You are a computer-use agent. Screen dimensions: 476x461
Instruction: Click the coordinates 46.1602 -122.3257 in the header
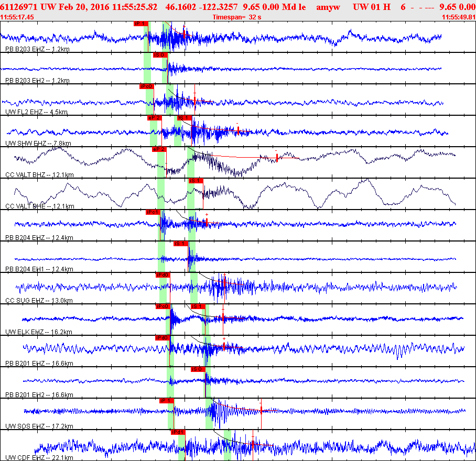tap(202, 7)
